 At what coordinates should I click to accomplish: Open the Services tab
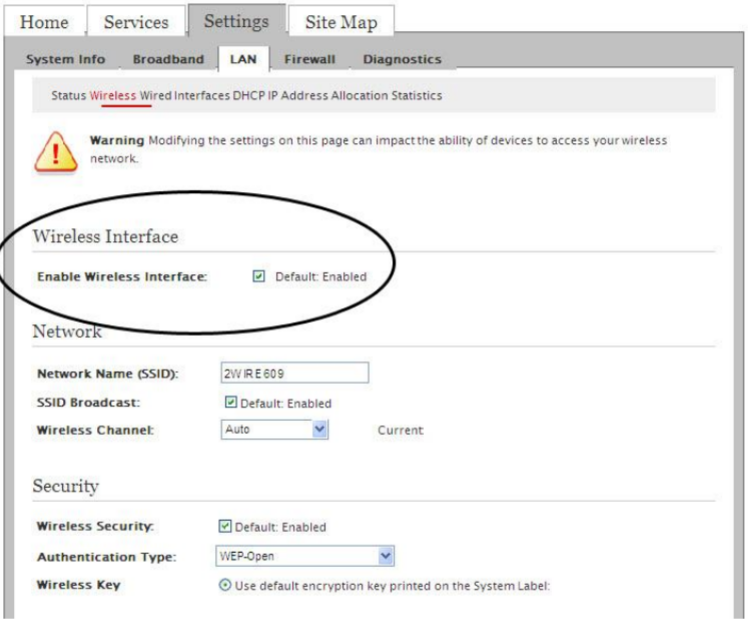136,22
